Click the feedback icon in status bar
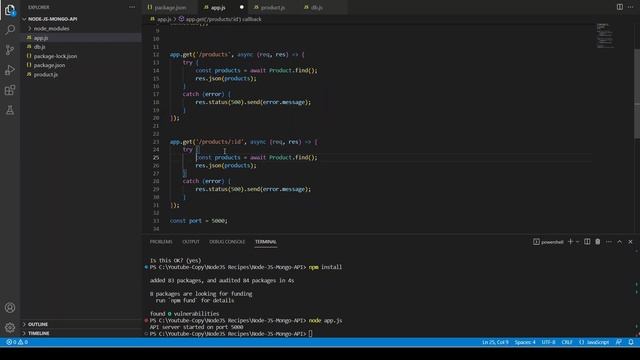This screenshot has height=360, width=640. click(619, 342)
